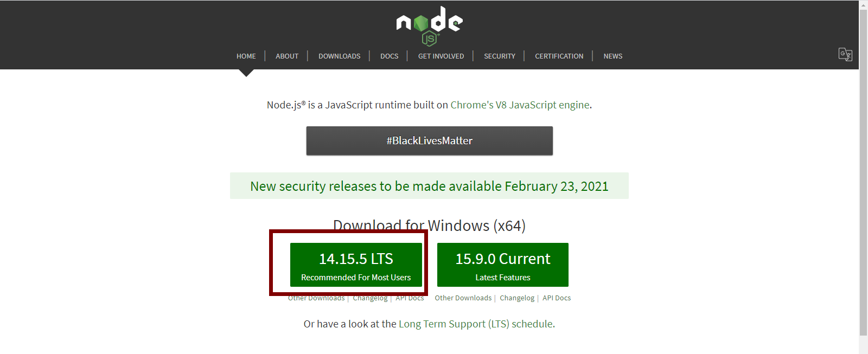Open API Docs for Current version
The image size is (868, 354).
click(x=557, y=298)
